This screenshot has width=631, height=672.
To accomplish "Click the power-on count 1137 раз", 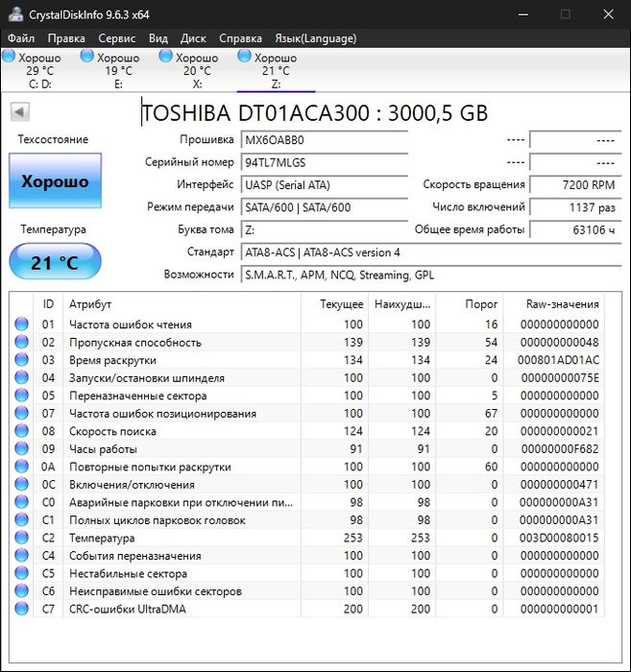I will [x=575, y=207].
